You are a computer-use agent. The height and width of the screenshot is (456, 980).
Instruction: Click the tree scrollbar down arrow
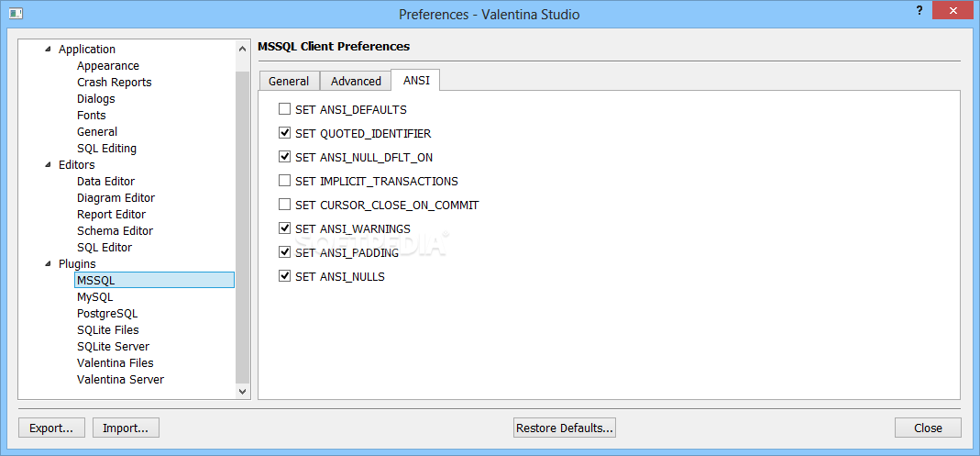click(243, 391)
